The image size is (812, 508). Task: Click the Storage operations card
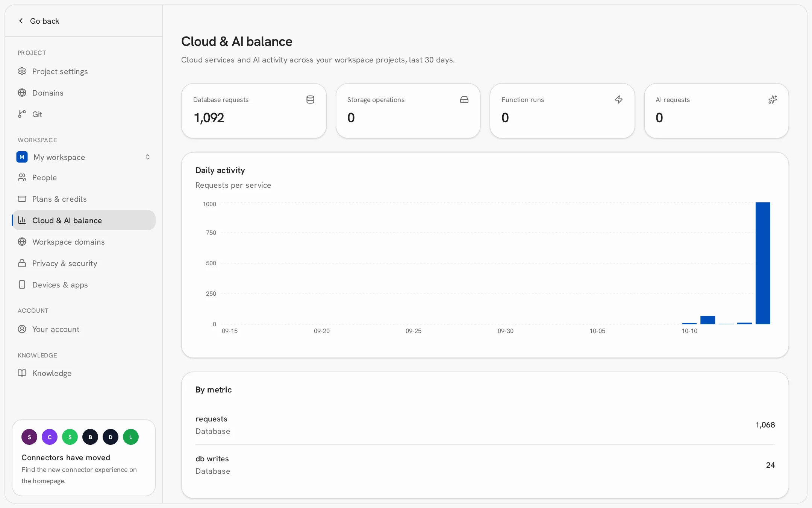[408, 111]
